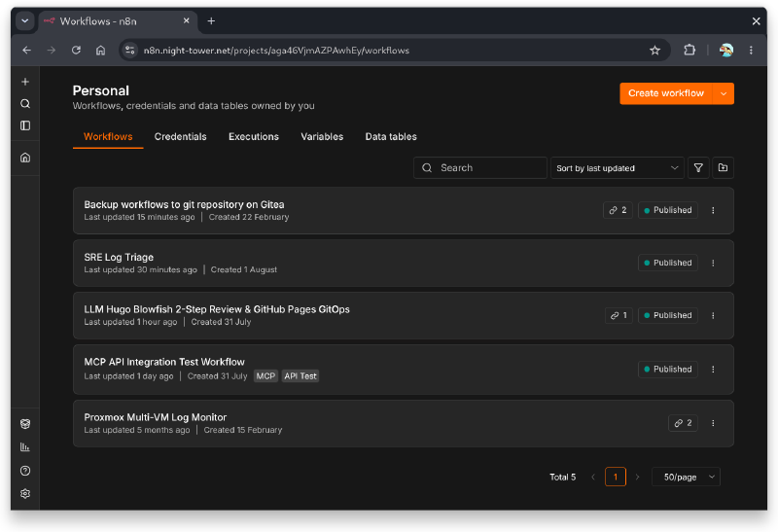Open the three-dot menu for Proxmox Multi-VM Log Monitor
The image size is (778, 532).
tap(713, 423)
